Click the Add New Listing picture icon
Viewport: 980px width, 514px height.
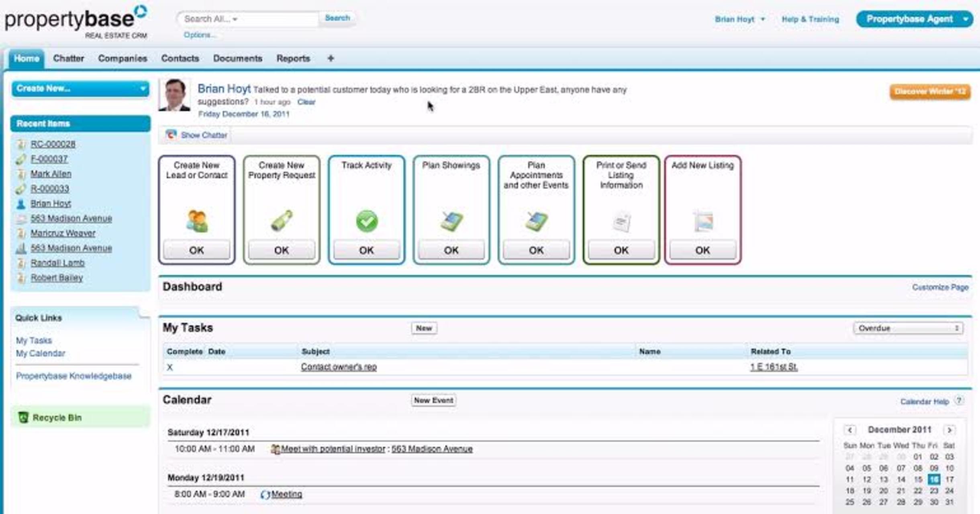[703, 221]
